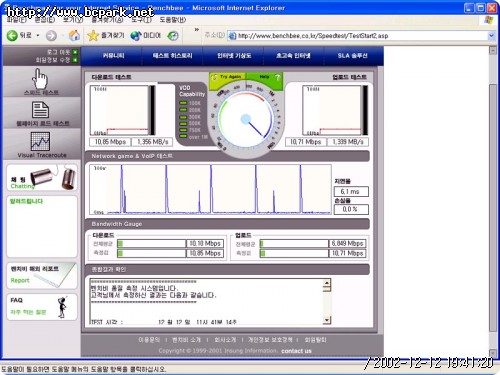Viewport: 500px width, 375px height.
Task: Click the contact us footer link
Action: tap(296, 351)
